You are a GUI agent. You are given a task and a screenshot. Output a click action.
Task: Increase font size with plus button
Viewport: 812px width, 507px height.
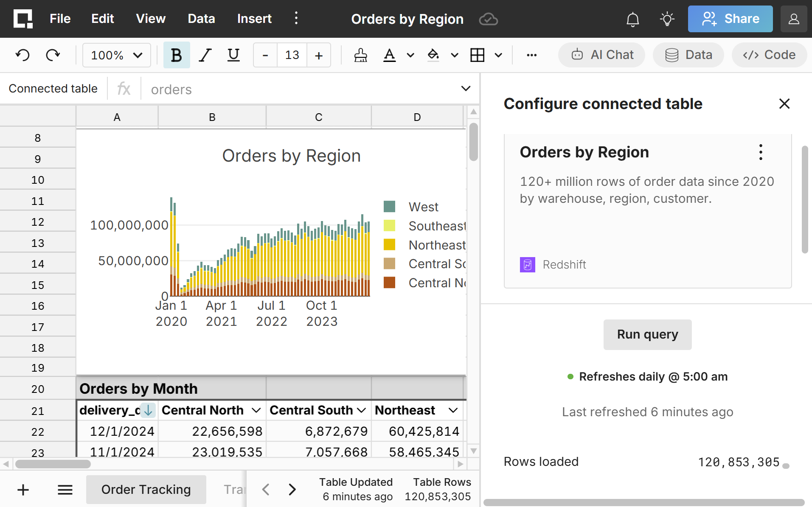tap(319, 55)
